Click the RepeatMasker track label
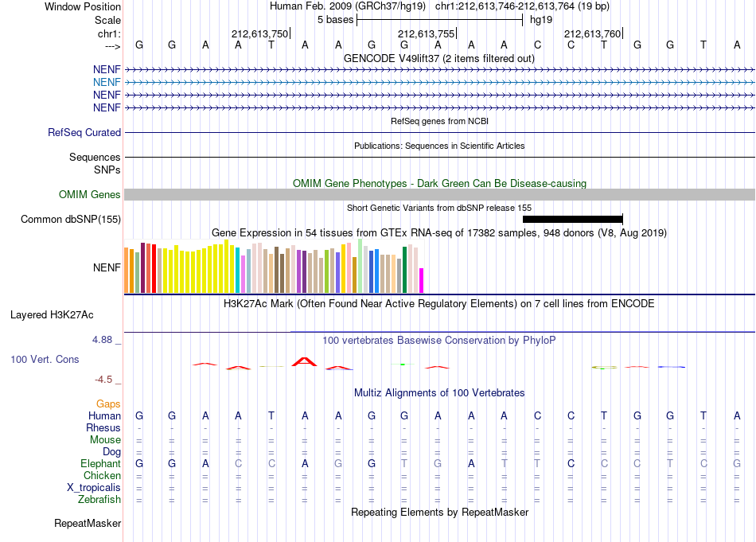Viewport: 756px width, 542px height. point(88,523)
